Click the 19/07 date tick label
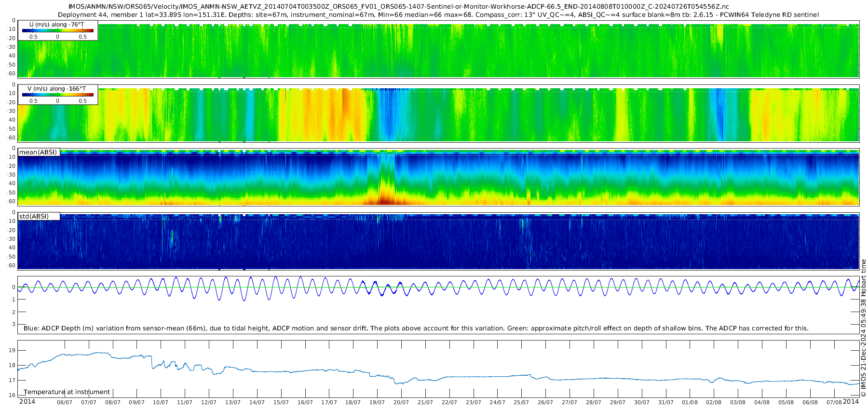The image size is (868, 410). (x=377, y=402)
